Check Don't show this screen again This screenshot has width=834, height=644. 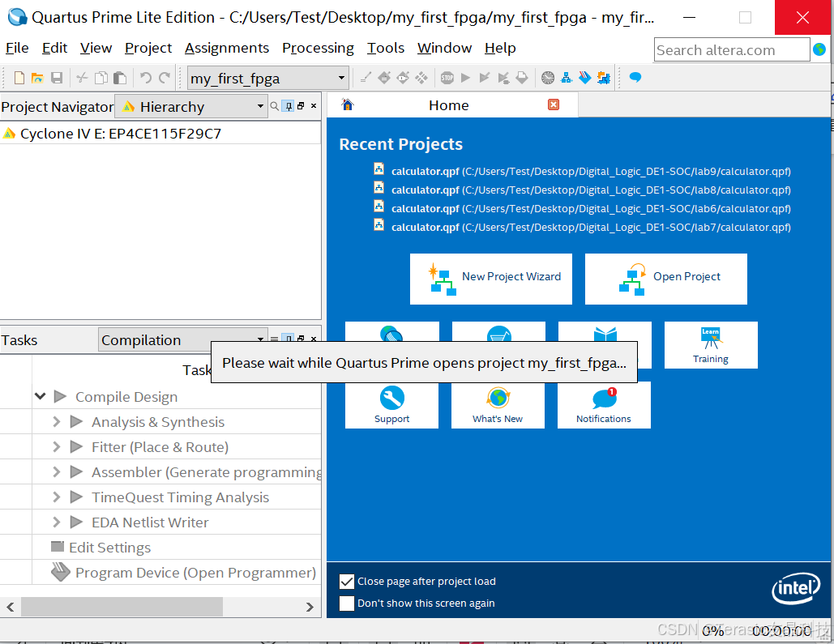point(346,603)
